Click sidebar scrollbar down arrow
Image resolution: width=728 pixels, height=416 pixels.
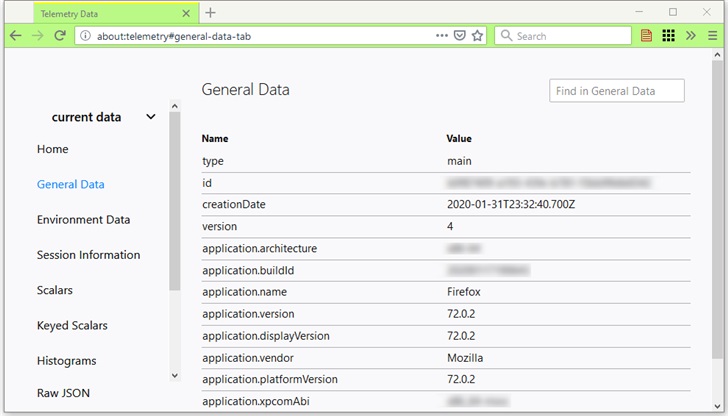pos(175,375)
